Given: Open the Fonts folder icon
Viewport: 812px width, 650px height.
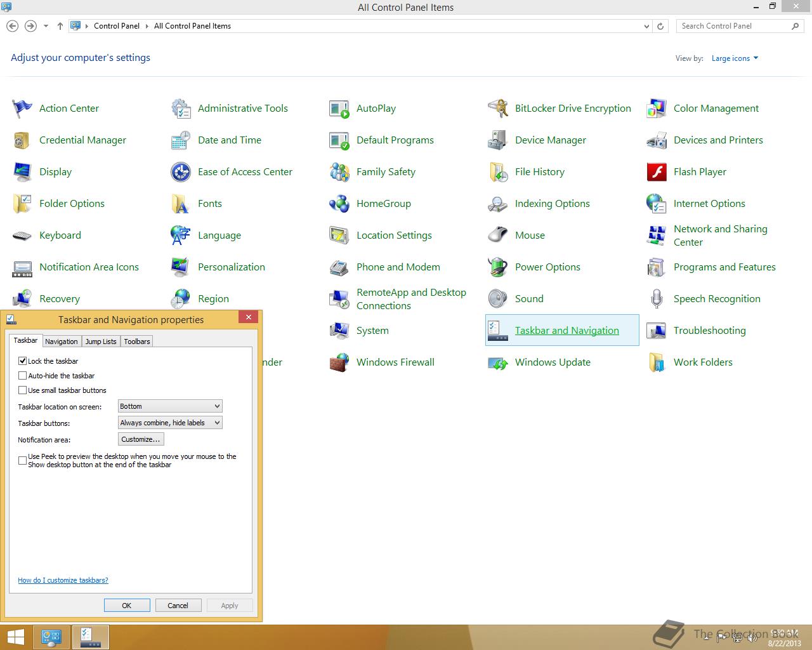Looking at the screenshot, I should click(181, 204).
